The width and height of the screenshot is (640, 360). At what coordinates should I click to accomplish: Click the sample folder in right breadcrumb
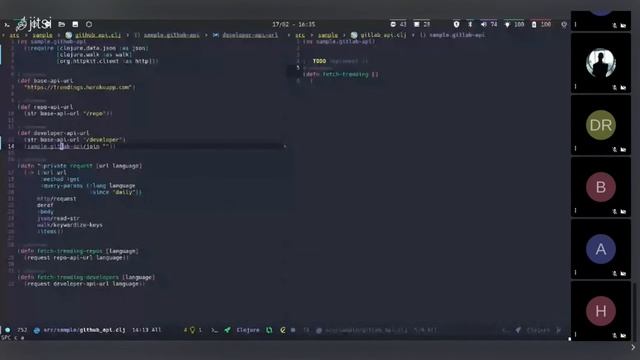328,35
